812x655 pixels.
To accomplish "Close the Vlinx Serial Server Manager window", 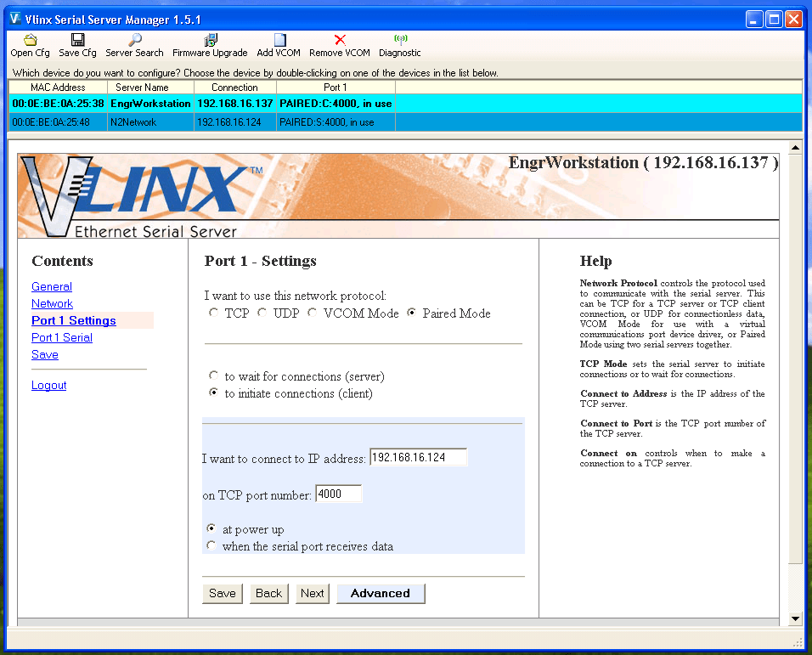I will (793, 20).
